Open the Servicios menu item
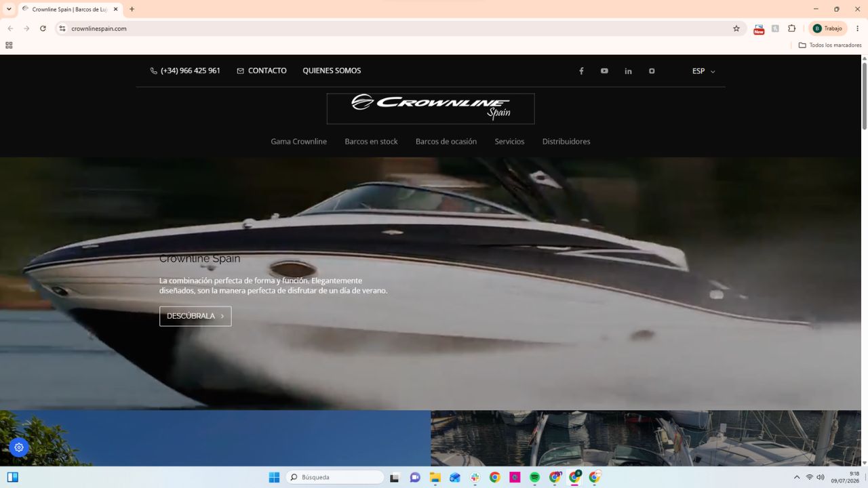The width and height of the screenshot is (868, 488). coord(509,142)
